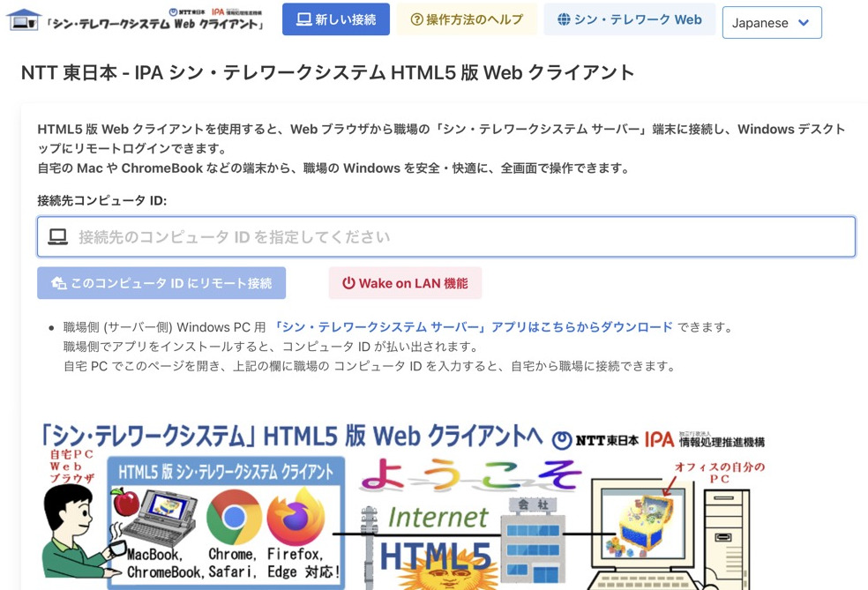Click the chevron arrow in the language selector

[x=804, y=23]
